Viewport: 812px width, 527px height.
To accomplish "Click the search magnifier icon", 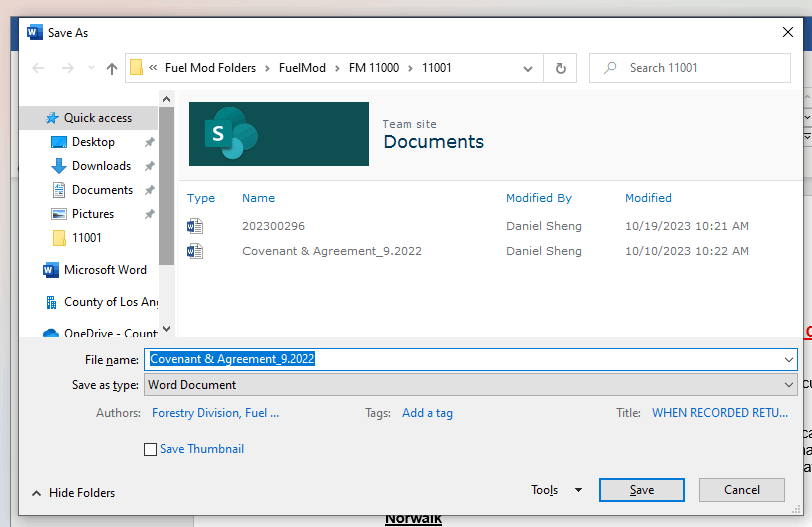I will 611,68.
